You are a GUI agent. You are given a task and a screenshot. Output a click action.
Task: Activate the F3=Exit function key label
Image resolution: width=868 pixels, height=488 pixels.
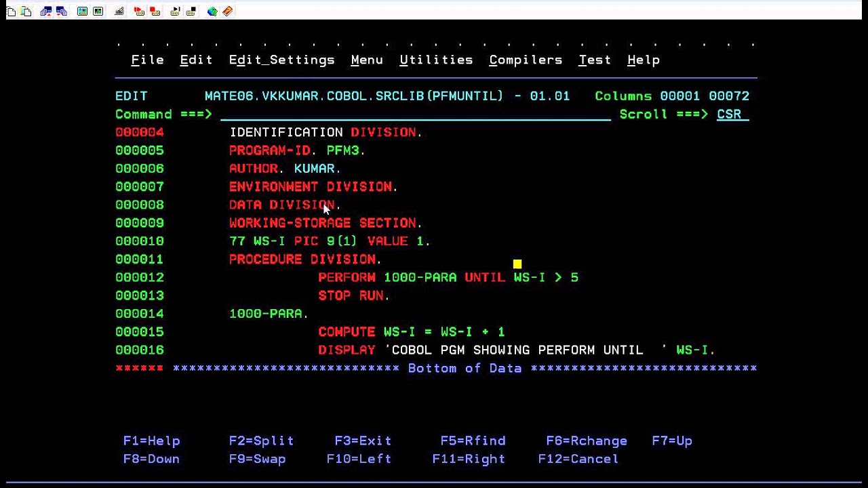click(x=363, y=441)
